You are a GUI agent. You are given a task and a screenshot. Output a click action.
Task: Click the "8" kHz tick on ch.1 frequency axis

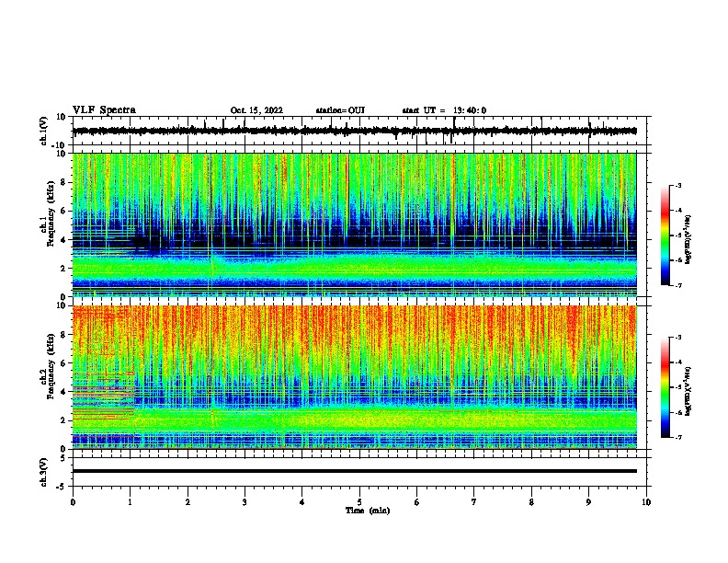click(x=63, y=182)
